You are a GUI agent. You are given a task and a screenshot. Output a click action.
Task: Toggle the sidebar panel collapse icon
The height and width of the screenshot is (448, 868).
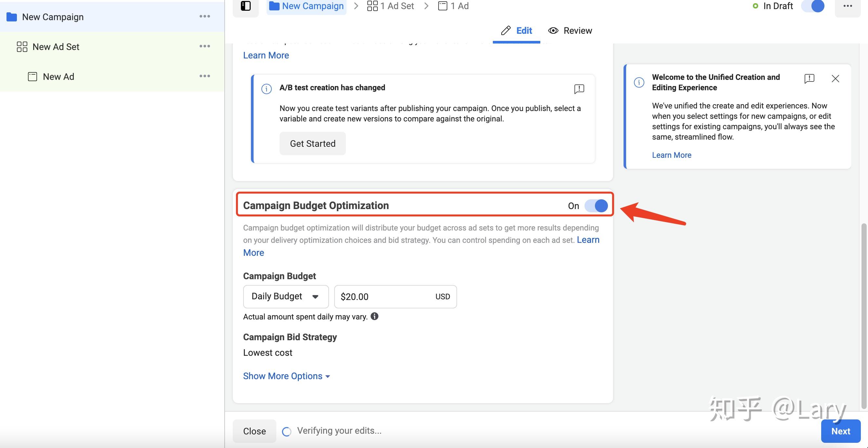point(246,6)
